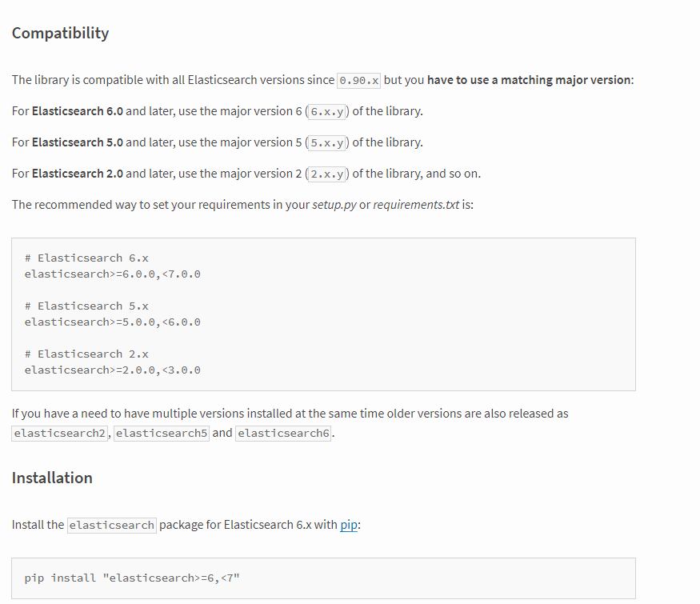Screen dimensions: 700x604
Task: Click the bold 'Elasticsearch 6.0' text
Action: 77,111
